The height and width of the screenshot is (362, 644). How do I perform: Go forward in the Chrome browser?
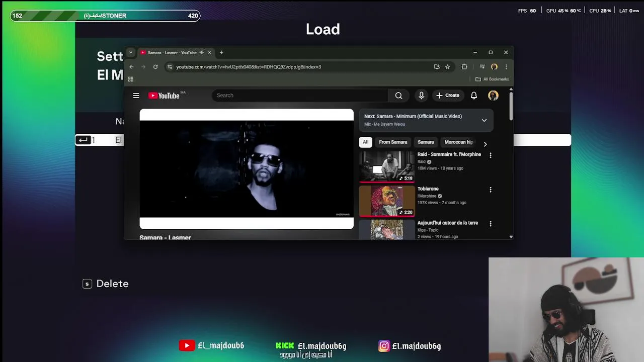(x=143, y=67)
